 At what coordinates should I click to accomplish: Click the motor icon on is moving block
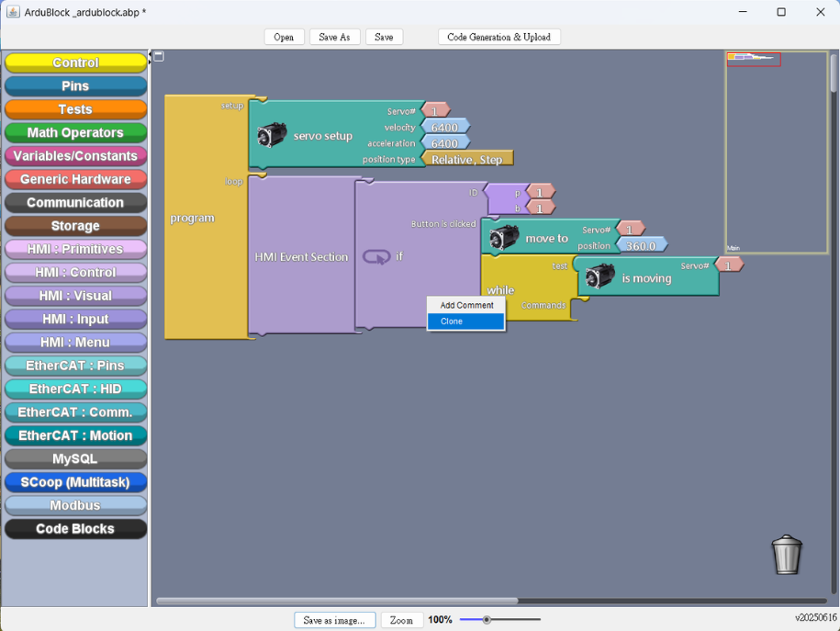[x=600, y=276]
